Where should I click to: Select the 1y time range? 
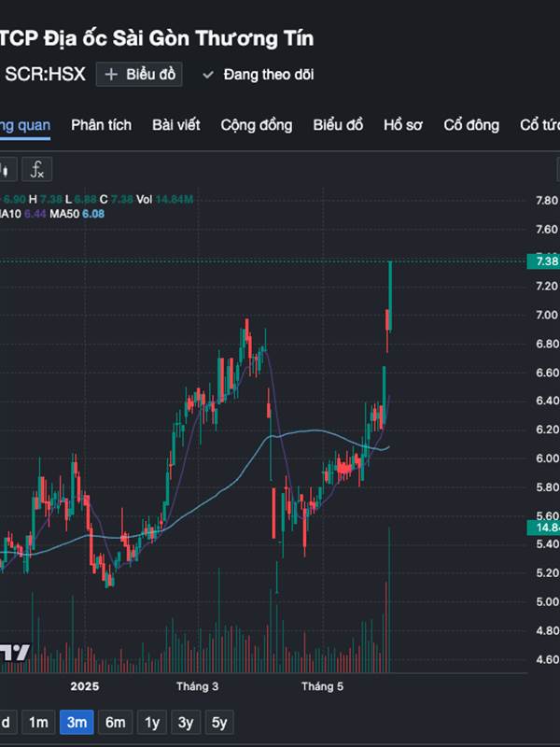pos(152,722)
